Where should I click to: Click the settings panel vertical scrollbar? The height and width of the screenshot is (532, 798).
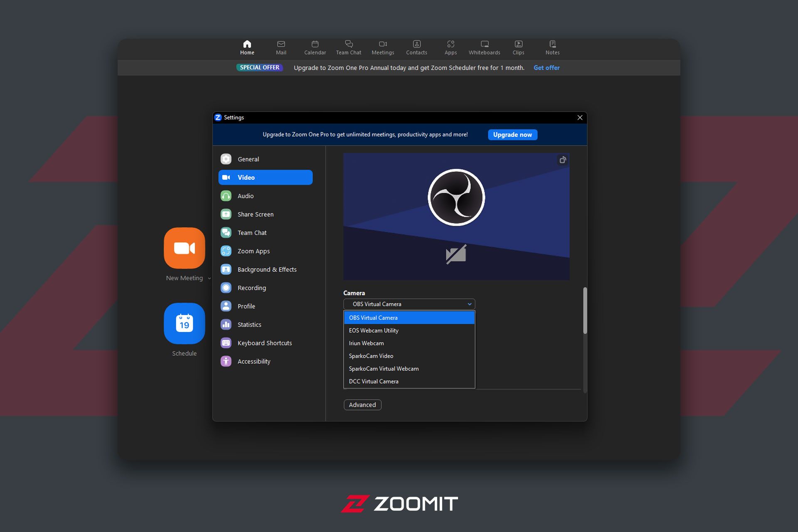(585, 310)
